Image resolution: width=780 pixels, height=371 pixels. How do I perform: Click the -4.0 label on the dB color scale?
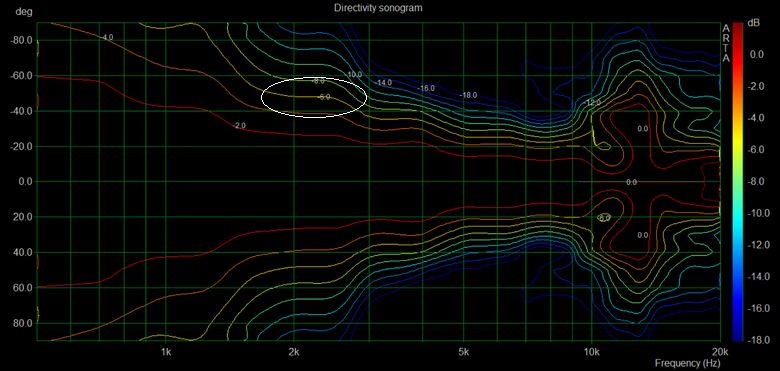(757, 118)
